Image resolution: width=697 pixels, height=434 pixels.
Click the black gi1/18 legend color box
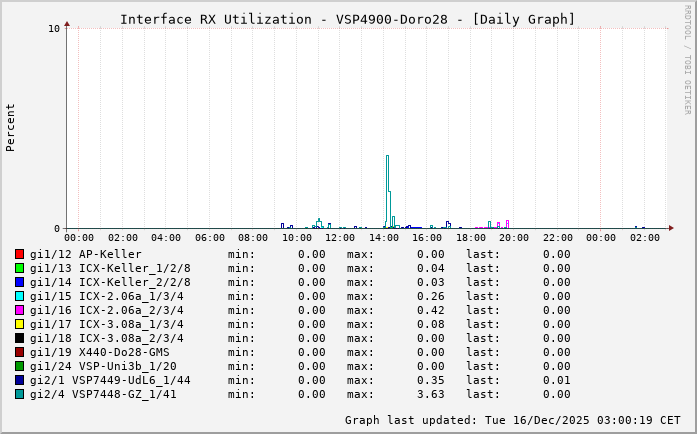pyautogui.click(x=19, y=338)
